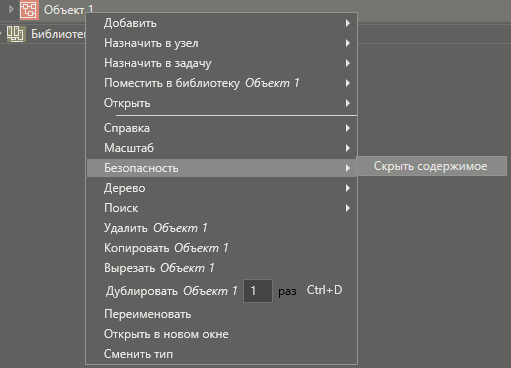Click the Ctrl+D shortcut label
This screenshot has height=368, width=511.
point(324,290)
